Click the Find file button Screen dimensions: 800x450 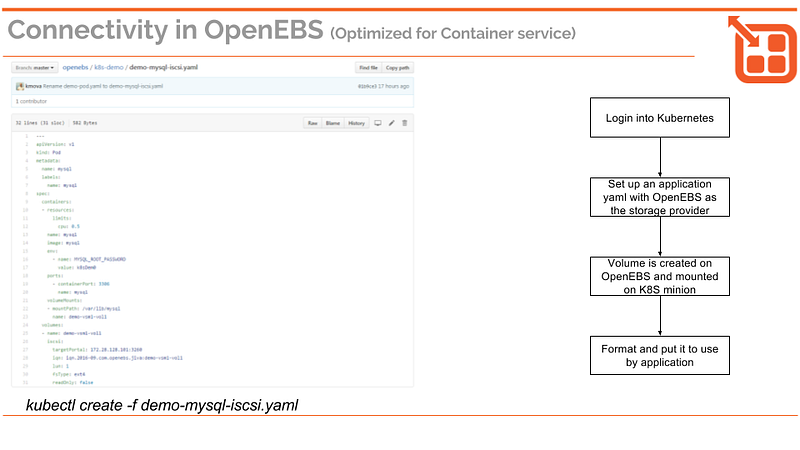pyautogui.click(x=368, y=67)
